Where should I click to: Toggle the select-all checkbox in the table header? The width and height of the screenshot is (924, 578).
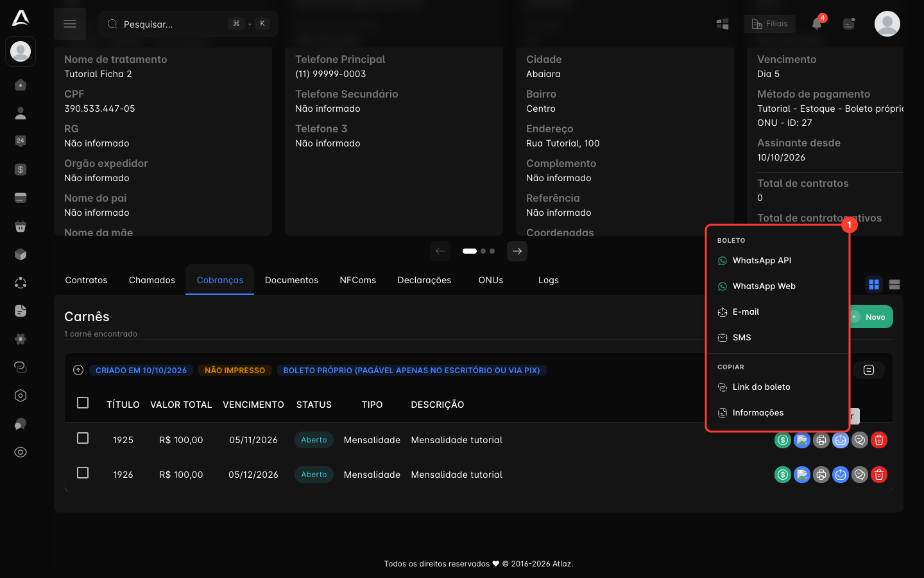point(83,403)
